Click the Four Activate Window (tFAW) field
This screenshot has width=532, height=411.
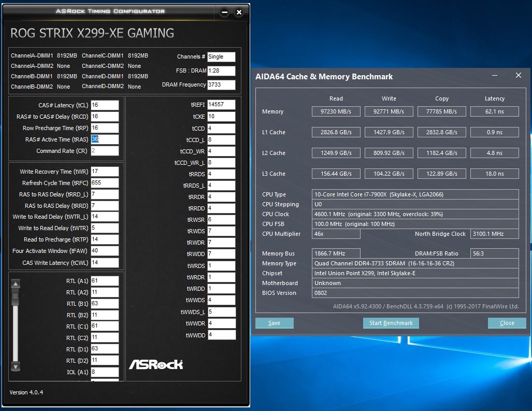pos(105,251)
